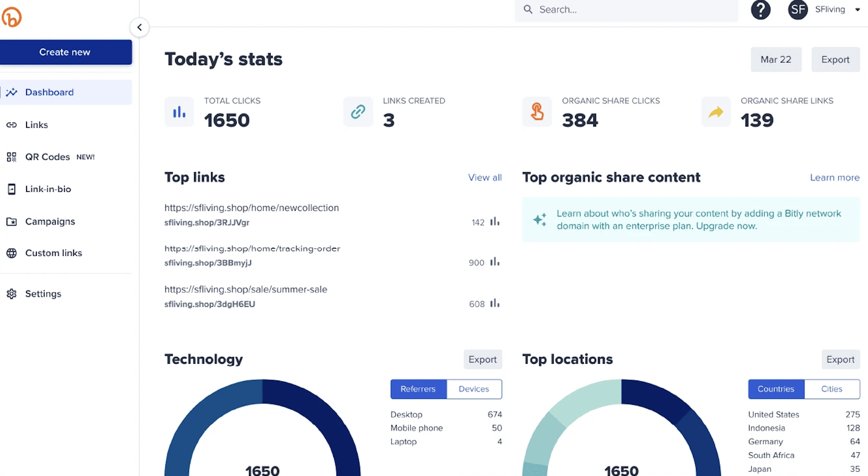Select Dashboard in the sidebar

click(x=49, y=92)
